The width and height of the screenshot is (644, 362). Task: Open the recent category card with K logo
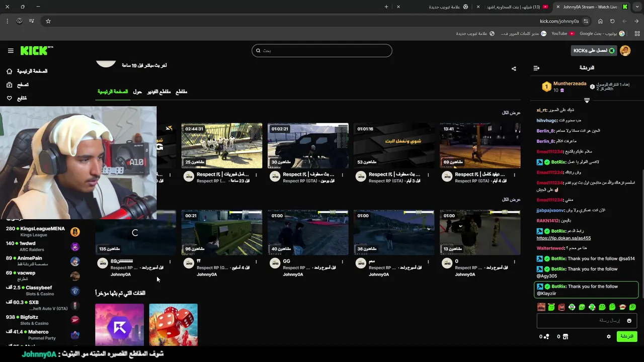click(120, 325)
